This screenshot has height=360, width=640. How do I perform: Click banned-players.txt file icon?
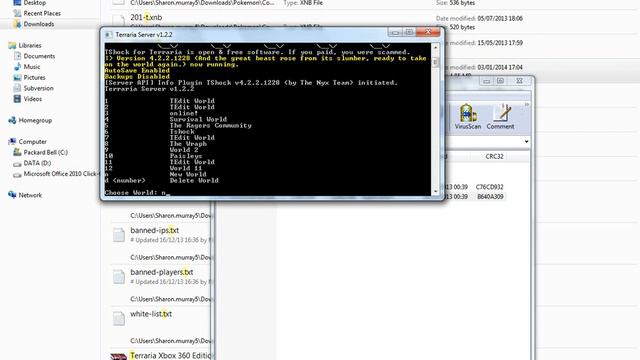pyautogui.click(x=119, y=277)
